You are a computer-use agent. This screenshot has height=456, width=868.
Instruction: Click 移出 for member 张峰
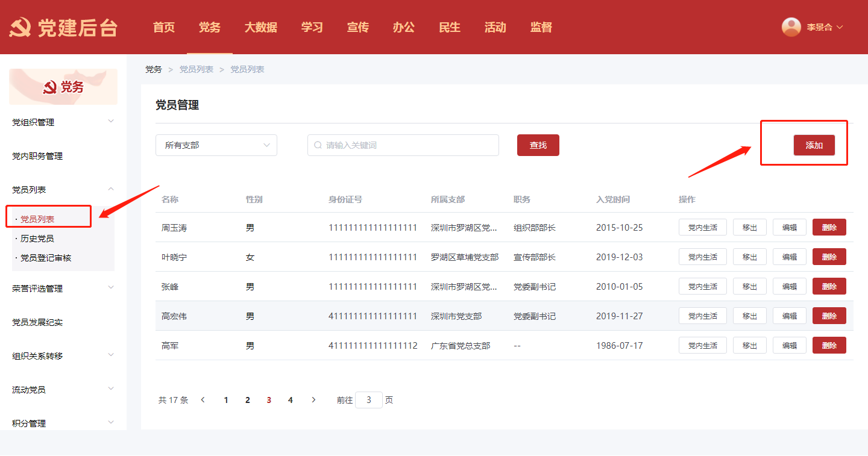point(749,286)
